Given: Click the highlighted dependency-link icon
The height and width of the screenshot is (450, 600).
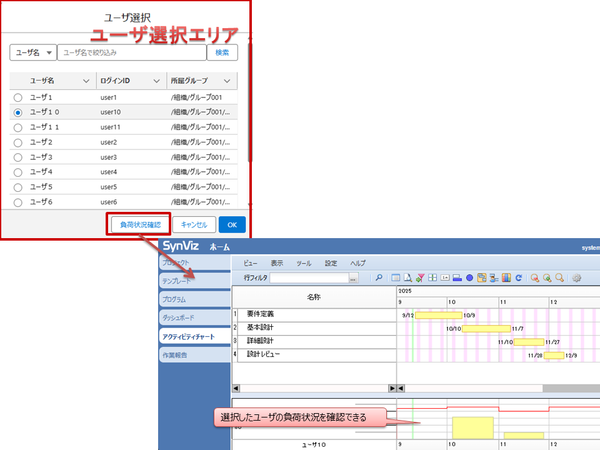Looking at the screenshot, I should pos(482,278).
